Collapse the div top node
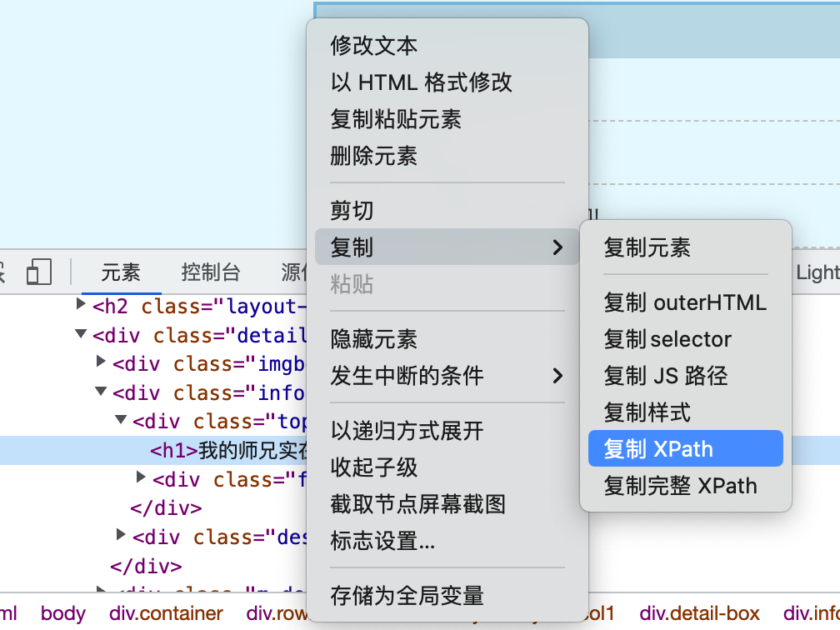Image resolution: width=840 pixels, height=630 pixels. point(121,419)
